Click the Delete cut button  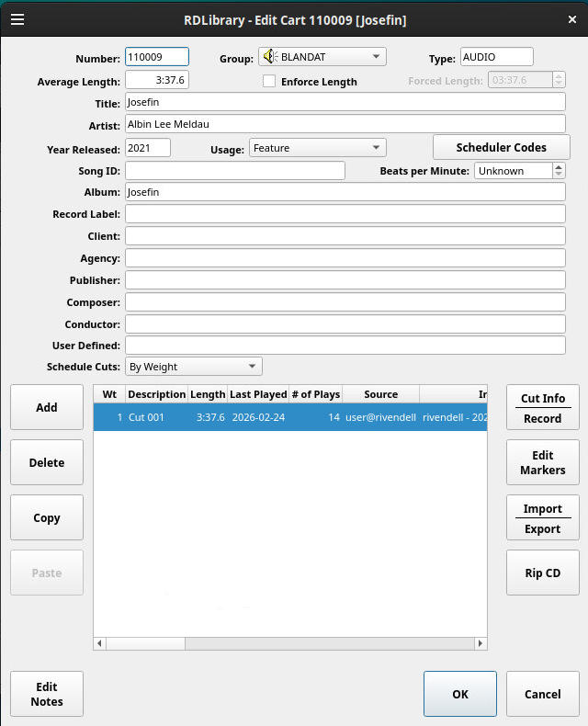coord(47,462)
